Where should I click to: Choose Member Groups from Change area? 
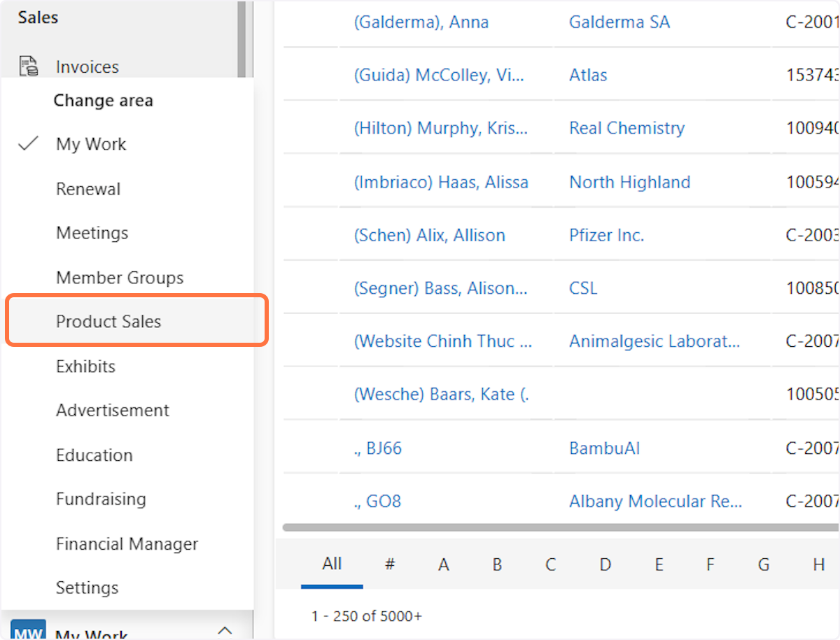120,278
